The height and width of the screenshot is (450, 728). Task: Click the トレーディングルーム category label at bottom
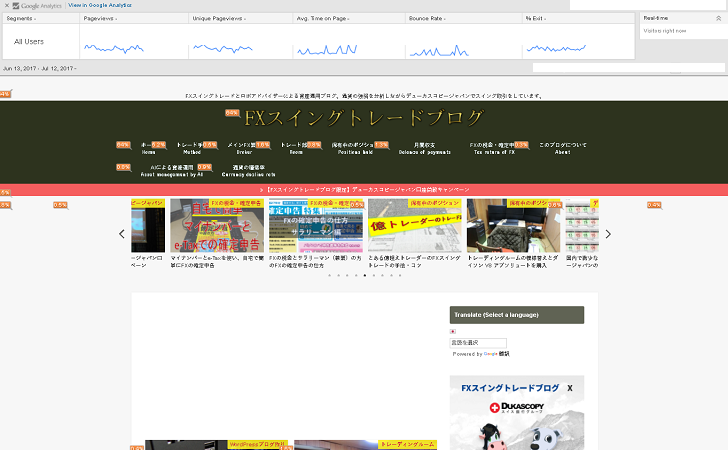click(408, 444)
